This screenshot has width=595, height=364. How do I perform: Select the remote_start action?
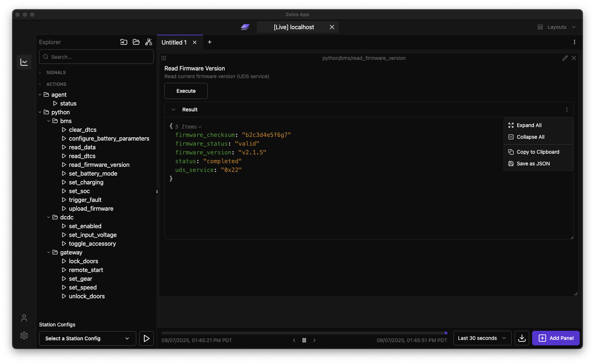pyautogui.click(x=86, y=270)
